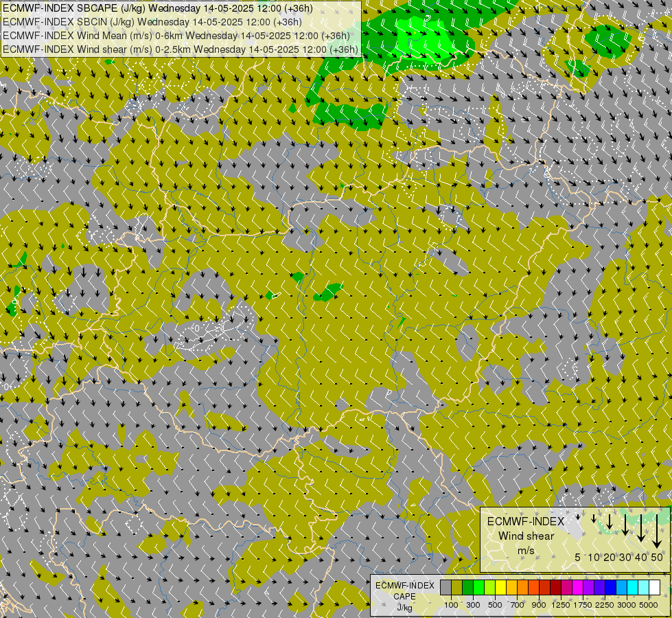Select the pale cyan CAPE swatch left of 5000

[644, 588]
